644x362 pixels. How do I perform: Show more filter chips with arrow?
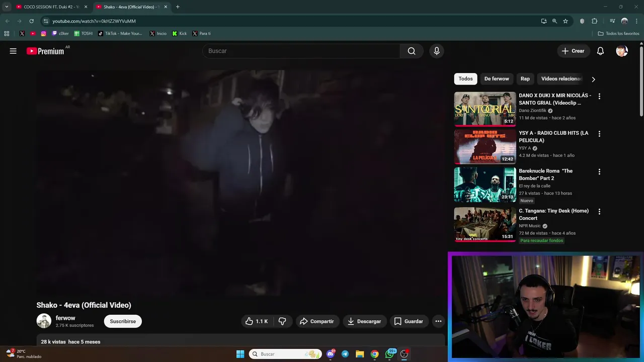(593, 79)
